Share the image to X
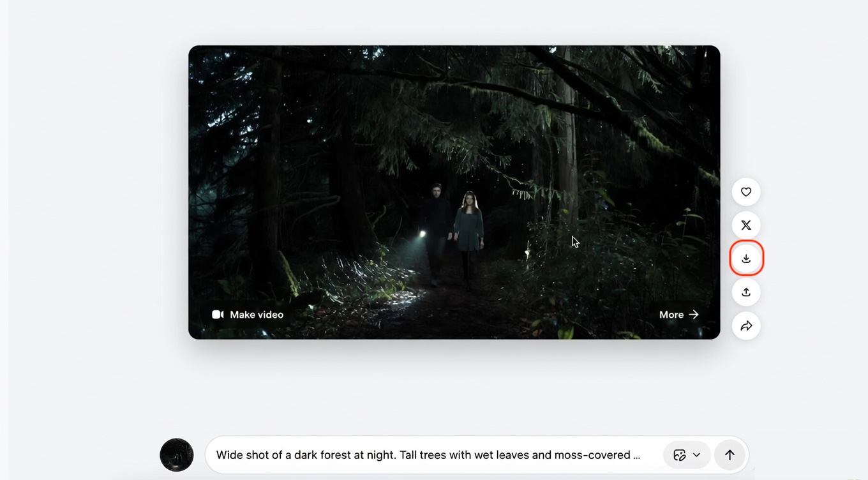This screenshot has height=480, width=868. tap(745, 225)
